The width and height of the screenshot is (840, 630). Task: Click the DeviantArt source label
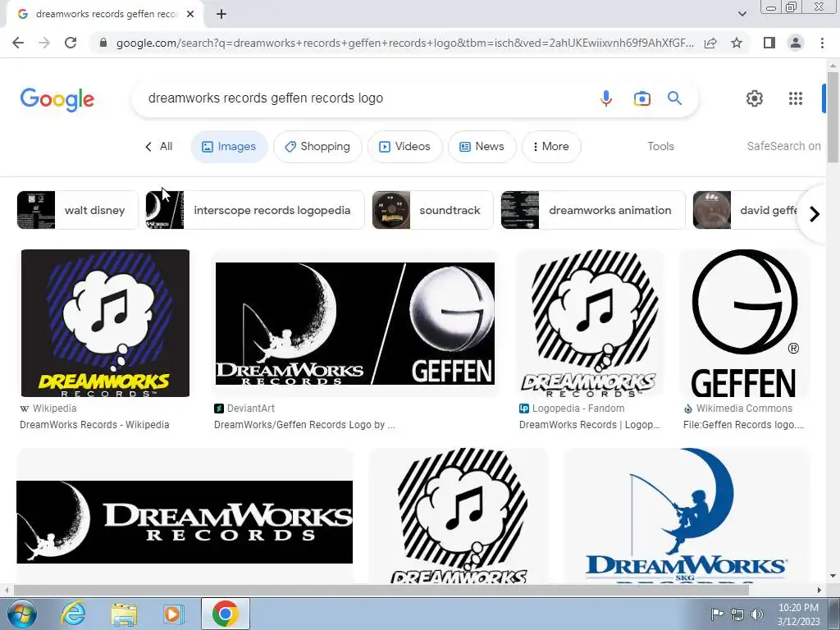click(251, 409)
